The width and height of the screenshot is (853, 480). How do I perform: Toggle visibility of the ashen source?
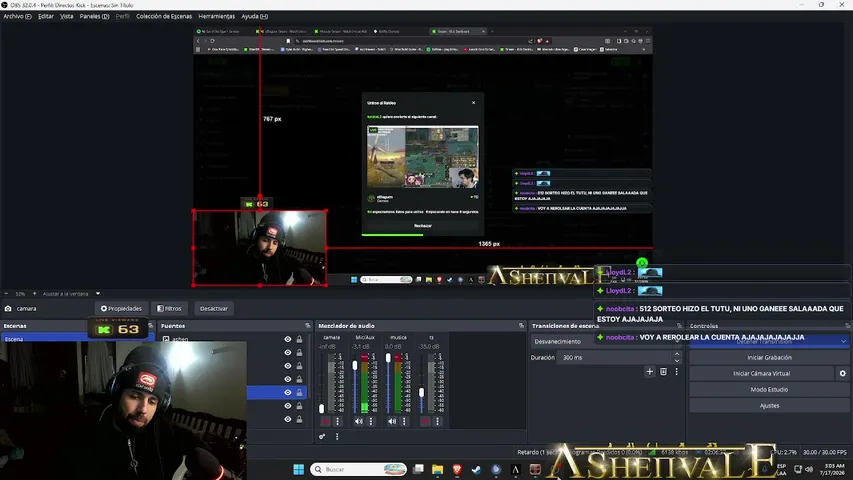pyautogui.click(x=287, y=339)
